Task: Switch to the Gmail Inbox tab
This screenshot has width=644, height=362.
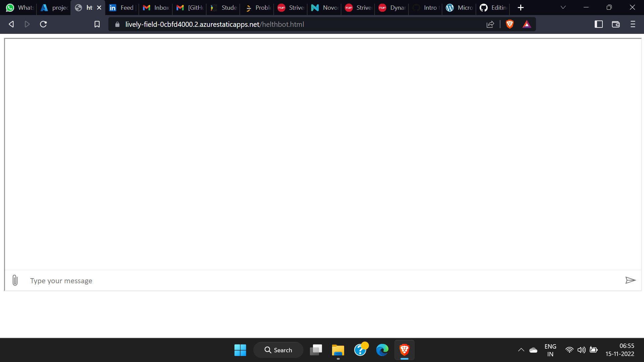Action: [x=156, y=7]
